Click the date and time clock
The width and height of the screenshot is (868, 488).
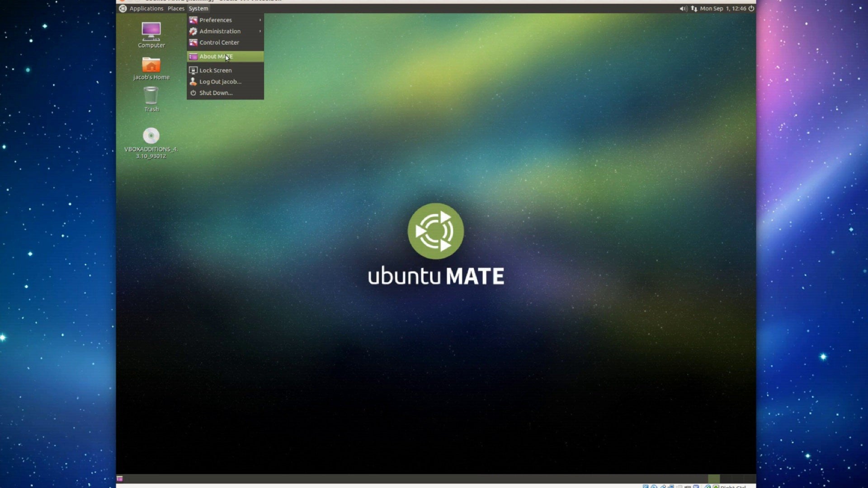coord(723,9)
